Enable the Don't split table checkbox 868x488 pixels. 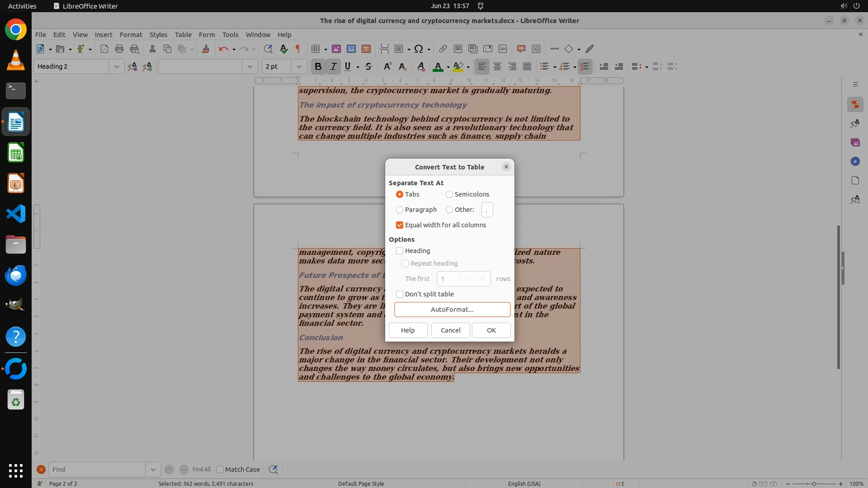400,294
